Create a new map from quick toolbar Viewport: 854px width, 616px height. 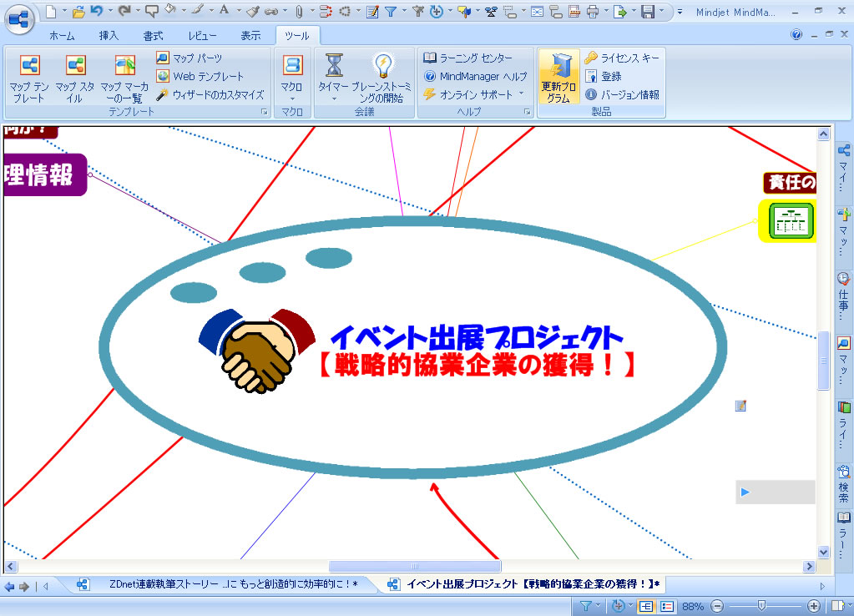51,11
